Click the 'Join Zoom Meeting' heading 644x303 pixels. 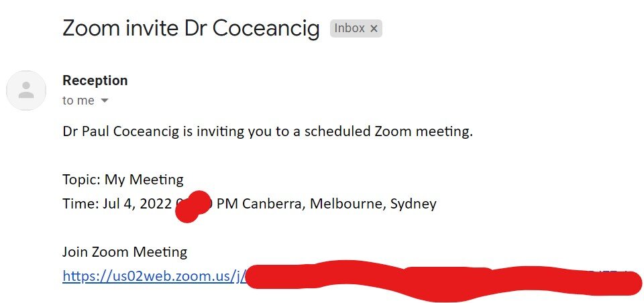[x=125, y=251]
